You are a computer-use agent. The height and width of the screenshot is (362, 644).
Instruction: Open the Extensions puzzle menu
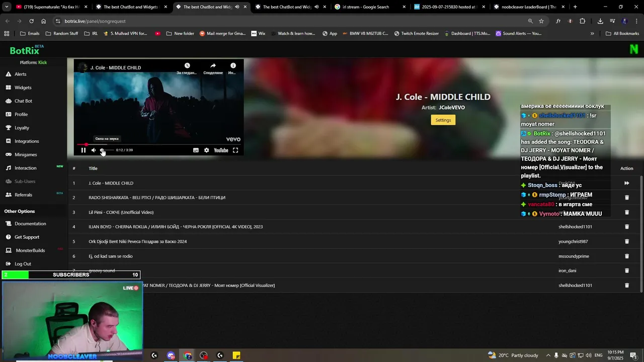click(x=582, y=21)
